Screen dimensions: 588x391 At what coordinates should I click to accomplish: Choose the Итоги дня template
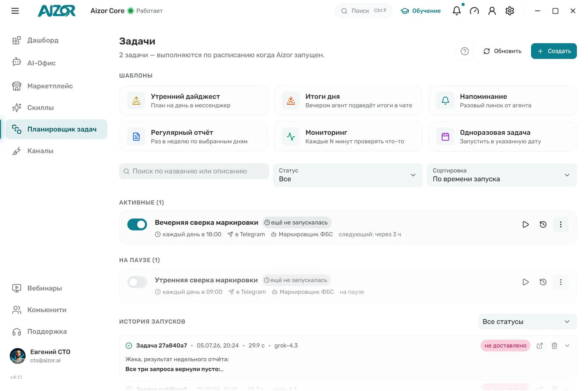coord(348,101)
